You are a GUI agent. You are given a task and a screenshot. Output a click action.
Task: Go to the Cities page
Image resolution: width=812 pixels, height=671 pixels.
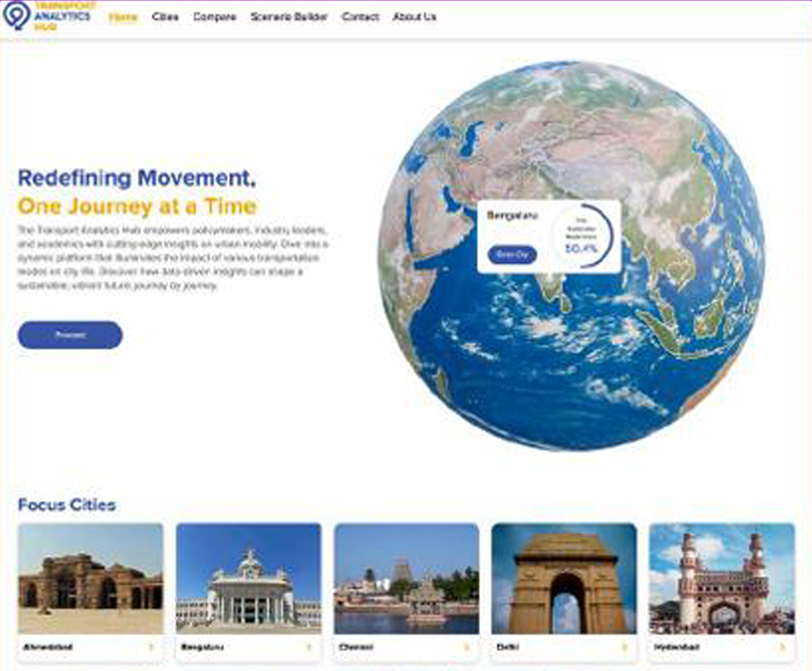[166, 17]
